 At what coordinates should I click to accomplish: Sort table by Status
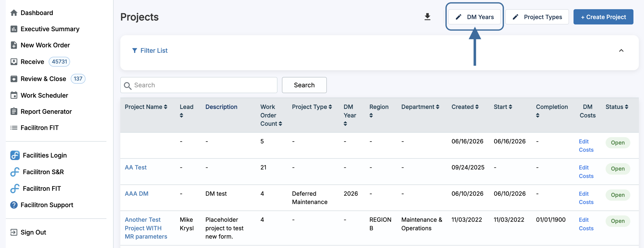[627, 107]
